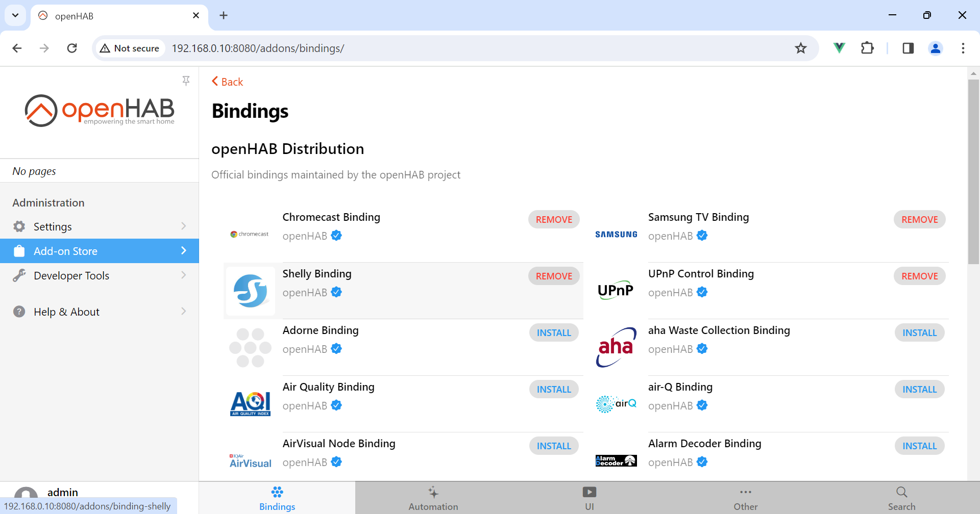Expand the Help & About chevron
This screenshot has height=514, width=980.
[x=184, y=311]
